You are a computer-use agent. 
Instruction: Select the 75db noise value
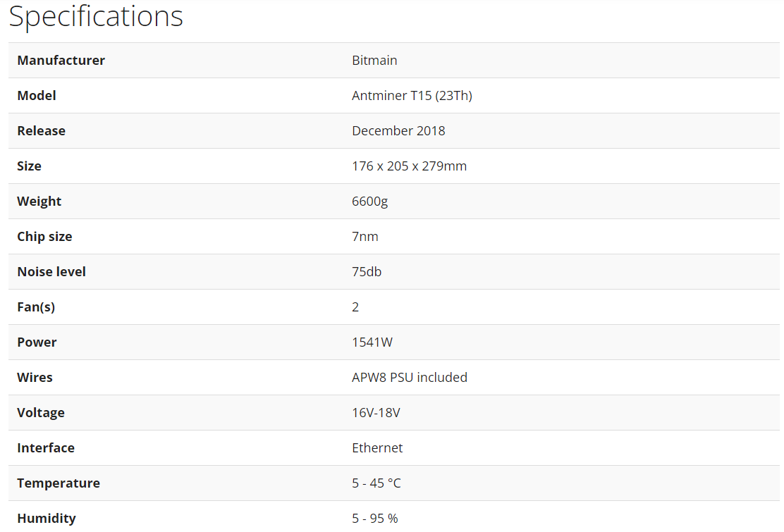coord(367,272)
